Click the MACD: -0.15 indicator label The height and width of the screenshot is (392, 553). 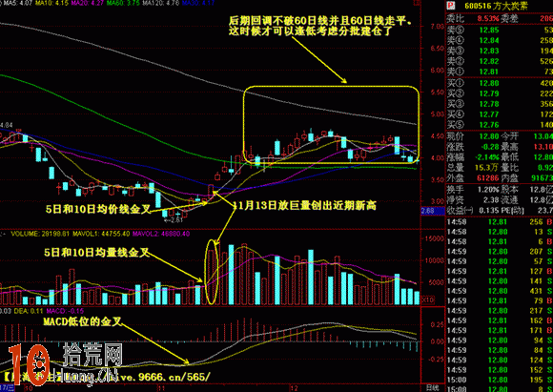click(65, 311)
